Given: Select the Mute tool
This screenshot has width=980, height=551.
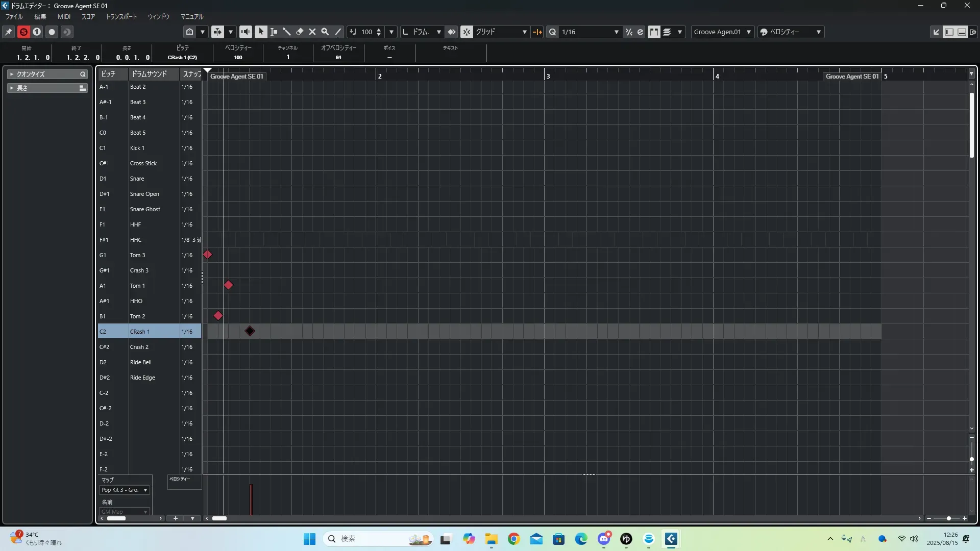Looking at the screenshot, I should (x=312, y=32).
